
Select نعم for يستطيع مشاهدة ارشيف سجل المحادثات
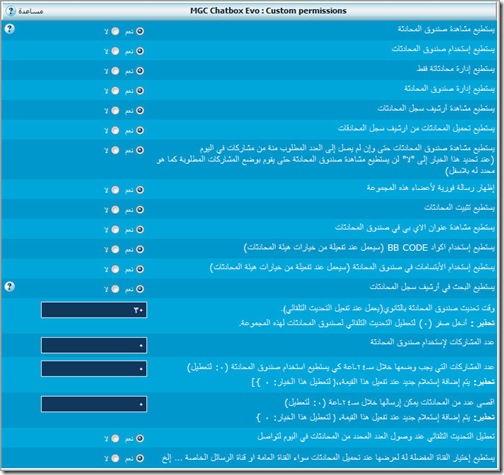[x=140, y=110]
